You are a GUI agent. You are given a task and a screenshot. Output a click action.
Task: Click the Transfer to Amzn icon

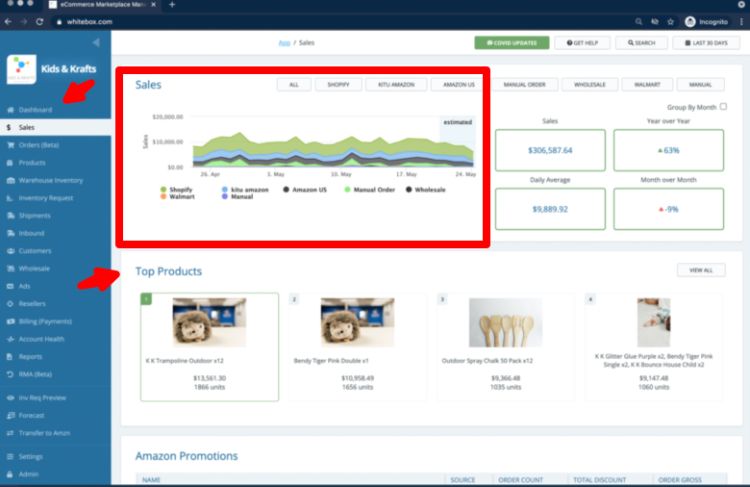(x=10, y=433)
